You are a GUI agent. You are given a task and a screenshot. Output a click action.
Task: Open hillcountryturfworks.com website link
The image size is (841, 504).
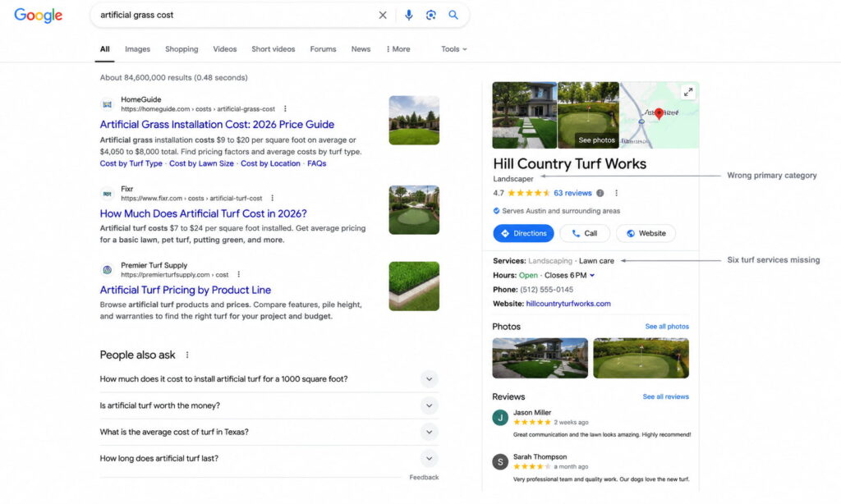568,304
